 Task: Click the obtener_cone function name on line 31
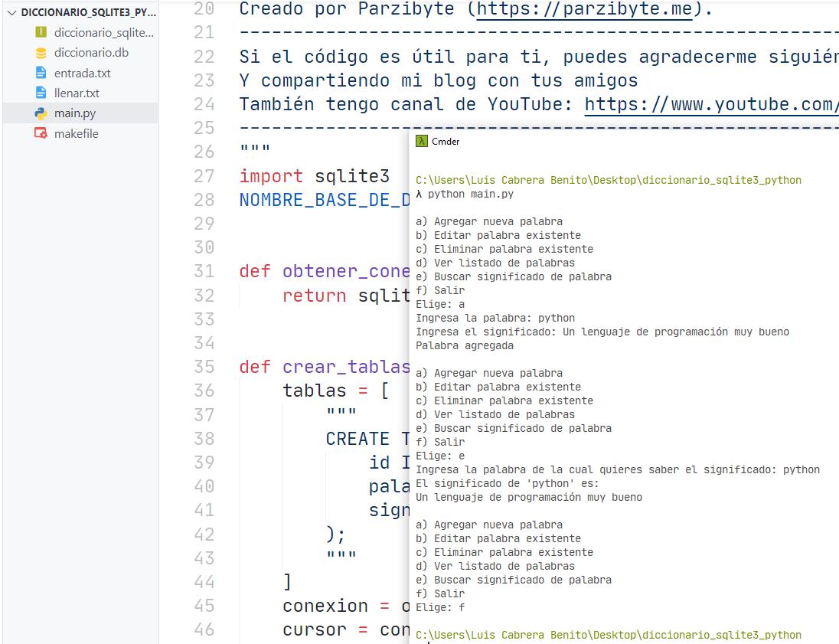tap(344, 271)
